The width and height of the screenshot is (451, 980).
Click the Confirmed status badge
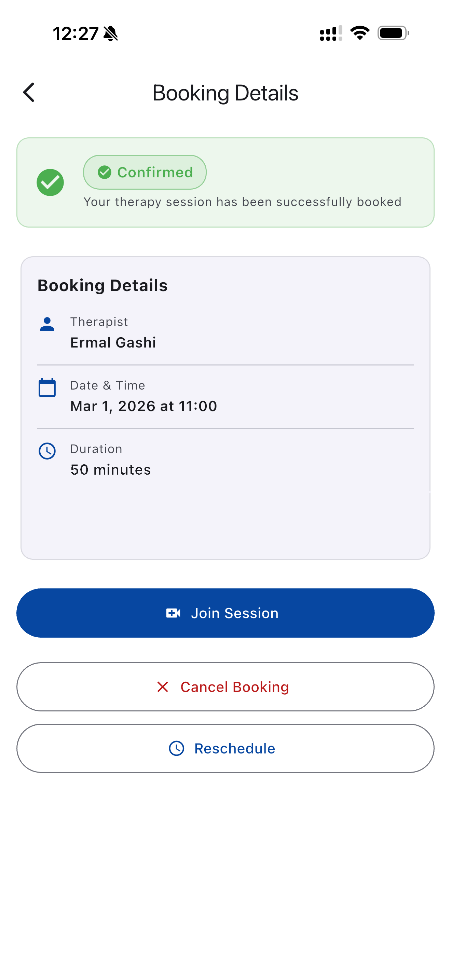[x=145, y=172]
